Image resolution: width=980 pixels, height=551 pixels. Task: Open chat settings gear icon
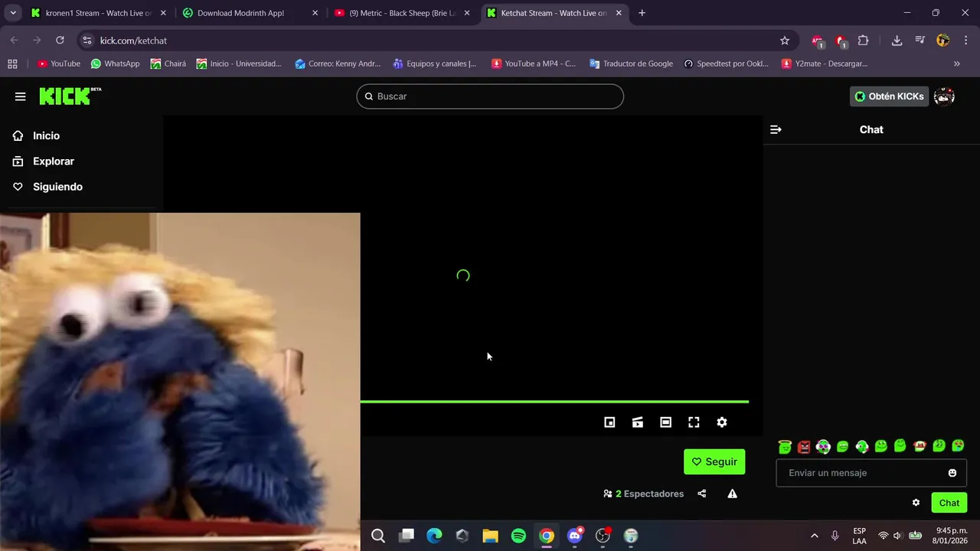916,503
